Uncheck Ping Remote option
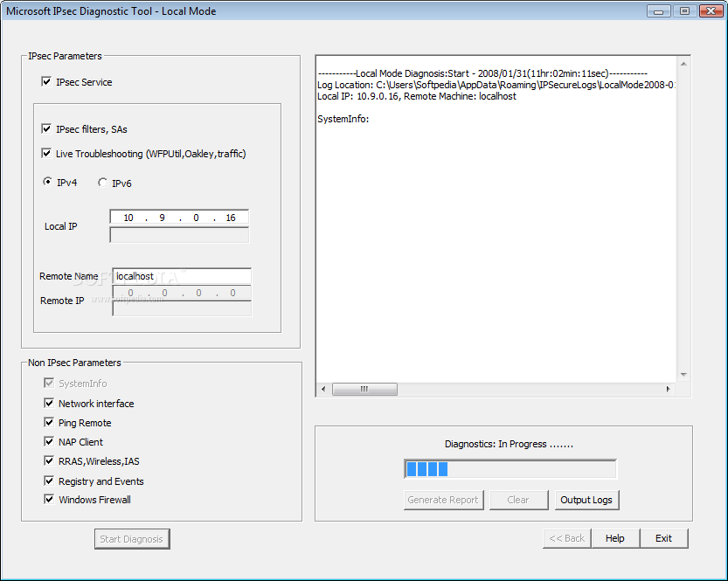The height and width of the screenshot is (581, 728). click(49, 422)
